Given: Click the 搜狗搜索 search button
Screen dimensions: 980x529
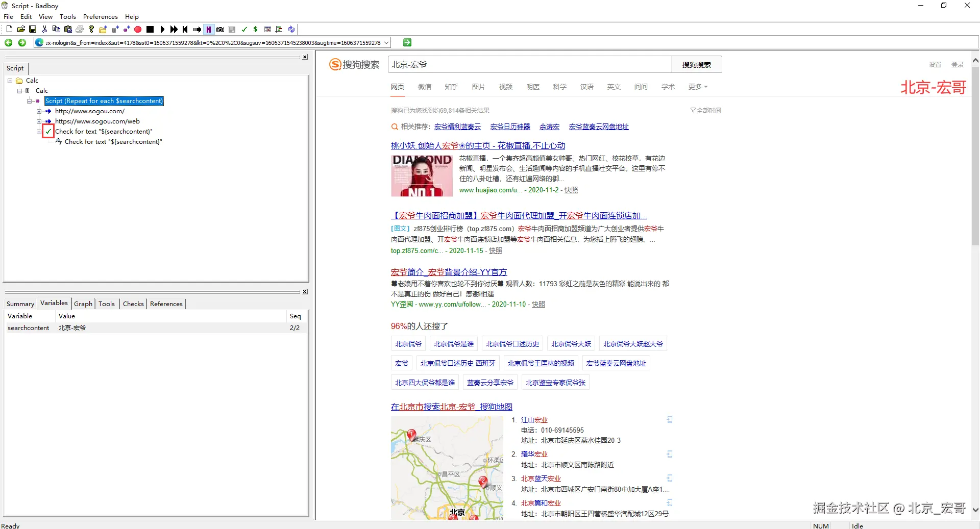Looking at the screenshot, I should (x=697, y=65).
